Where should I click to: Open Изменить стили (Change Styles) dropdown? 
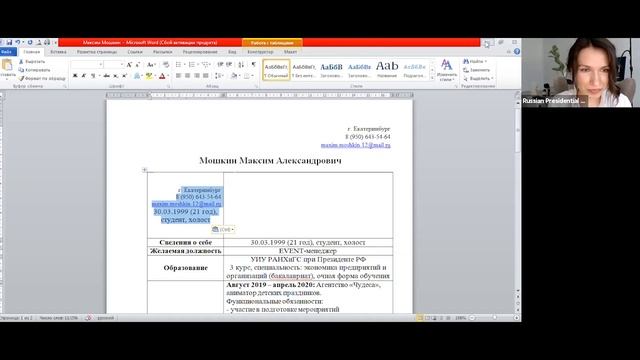tap(447, 70)
